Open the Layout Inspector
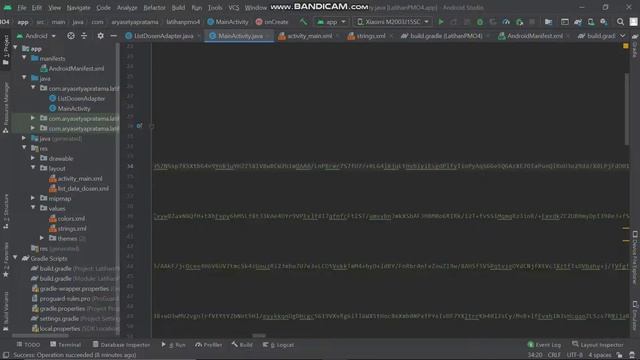Viewport: 640px width, 360px height. [598, 345]
